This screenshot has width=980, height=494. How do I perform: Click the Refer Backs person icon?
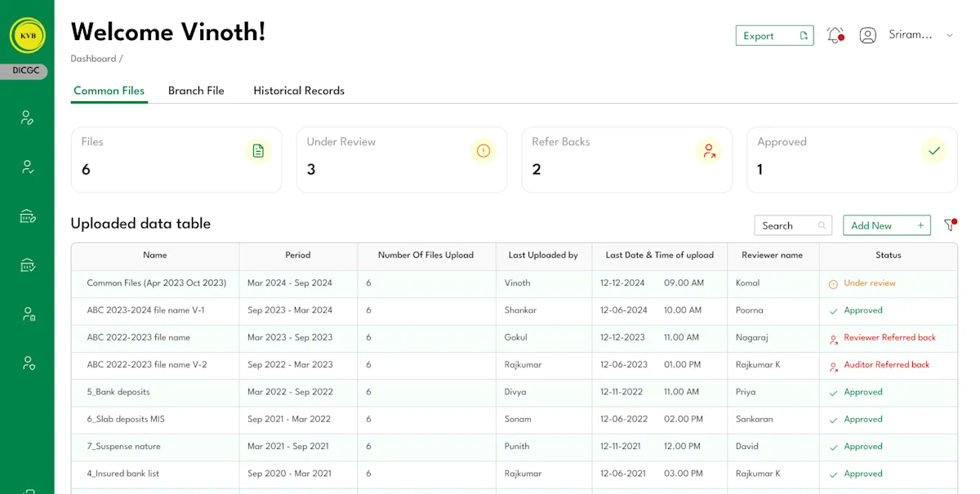coord(709,150)
